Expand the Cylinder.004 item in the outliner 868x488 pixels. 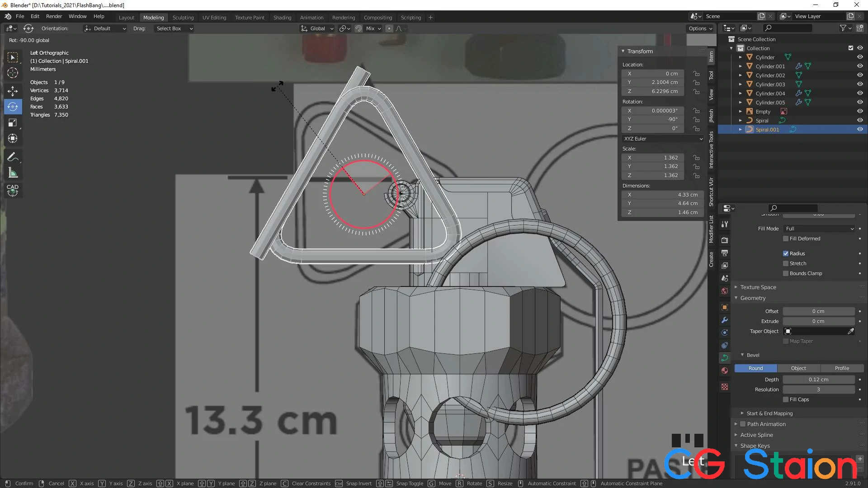tap(740, 93)
